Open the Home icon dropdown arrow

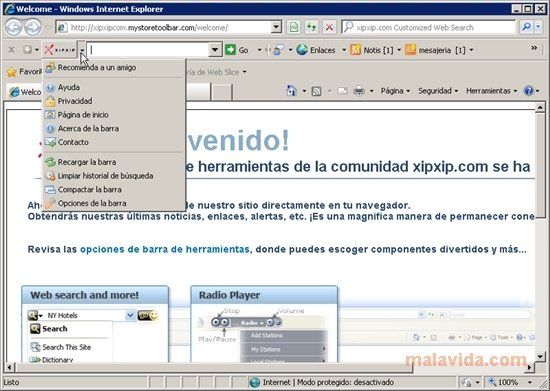(304, 91)
